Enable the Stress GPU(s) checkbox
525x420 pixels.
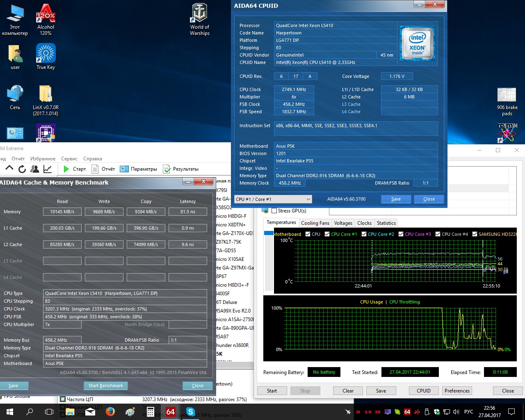click(274, 211)
